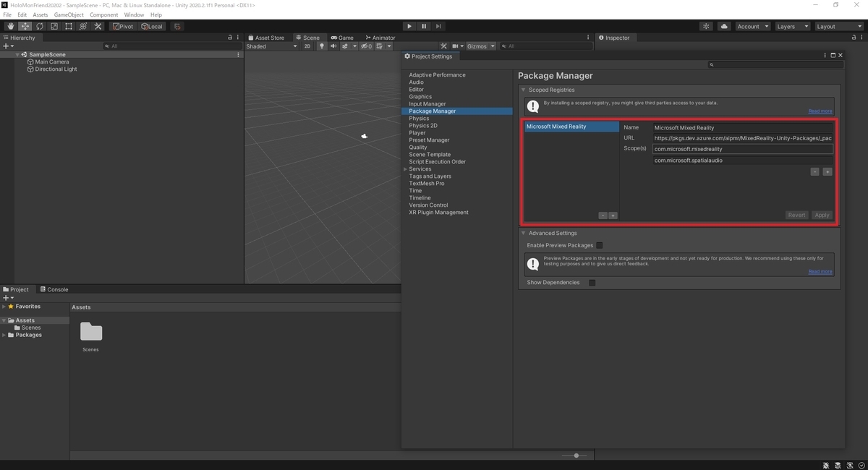Switch to the Console tab

coord(54,289)
